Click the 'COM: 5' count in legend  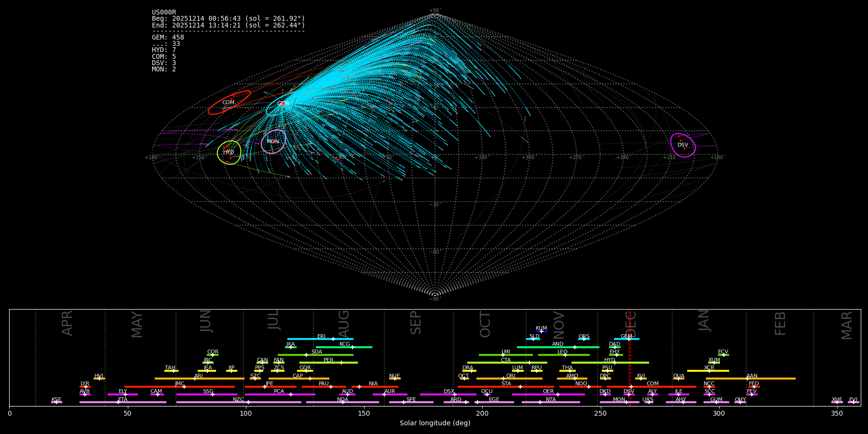164,56
